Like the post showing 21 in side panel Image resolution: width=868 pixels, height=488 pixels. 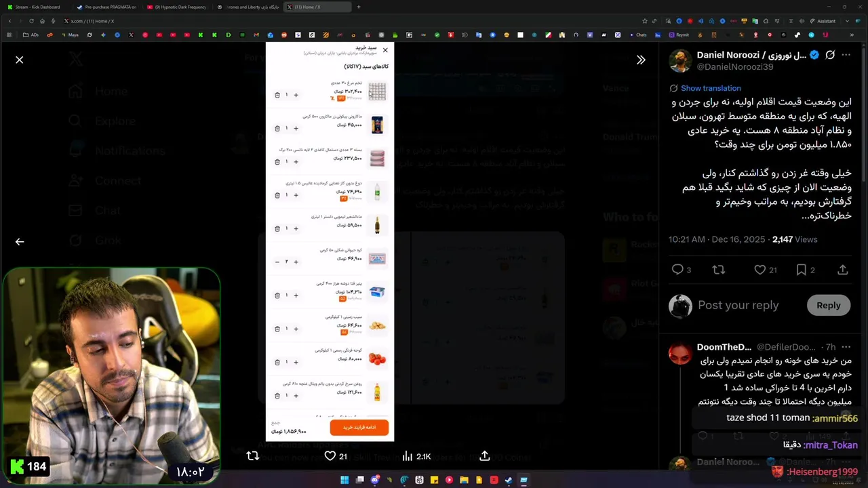[760, 270]
